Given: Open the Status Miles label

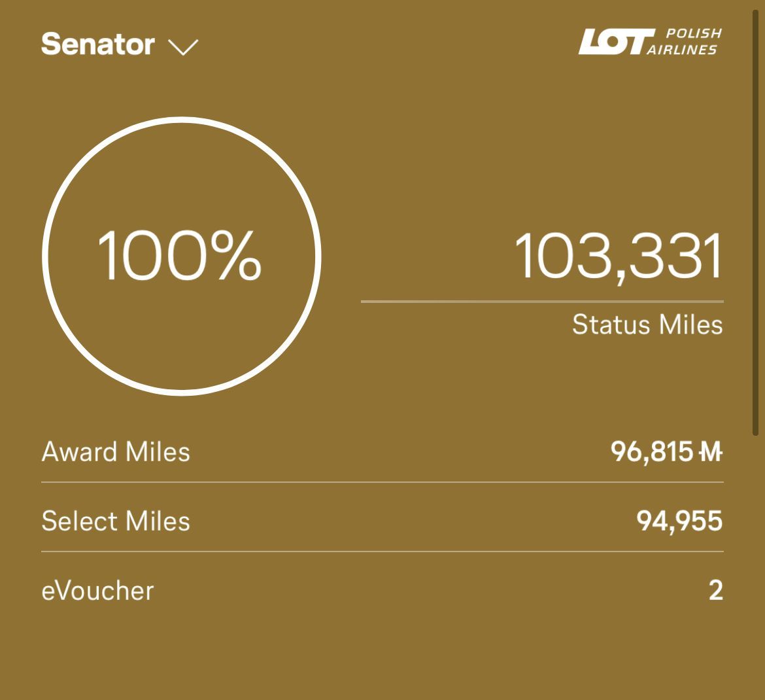Looking at the screenshot, I should [647, 324].
